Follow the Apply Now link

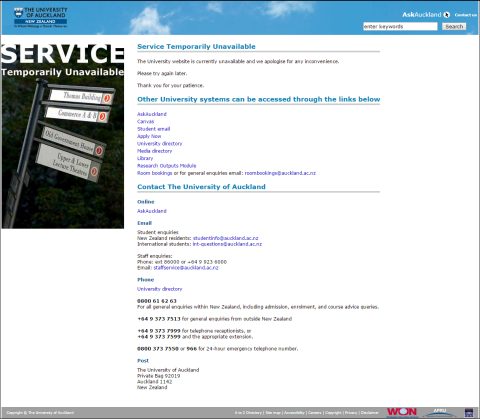coord(149,136)
